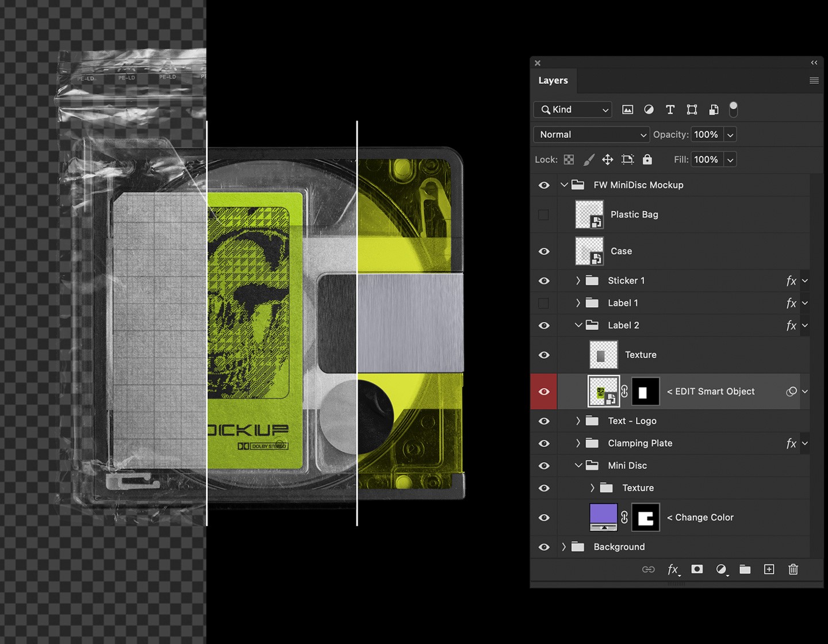828x644 pixels.
Task: Delete the selected layer with the trash icon
Action: tap(793, 569)
